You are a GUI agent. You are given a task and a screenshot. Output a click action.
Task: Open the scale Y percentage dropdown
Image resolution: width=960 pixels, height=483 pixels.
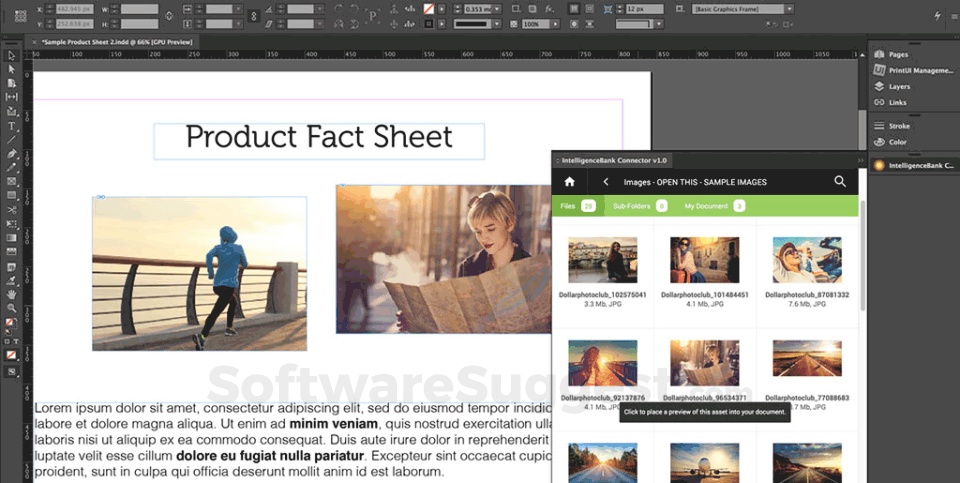tap(238, 24)
